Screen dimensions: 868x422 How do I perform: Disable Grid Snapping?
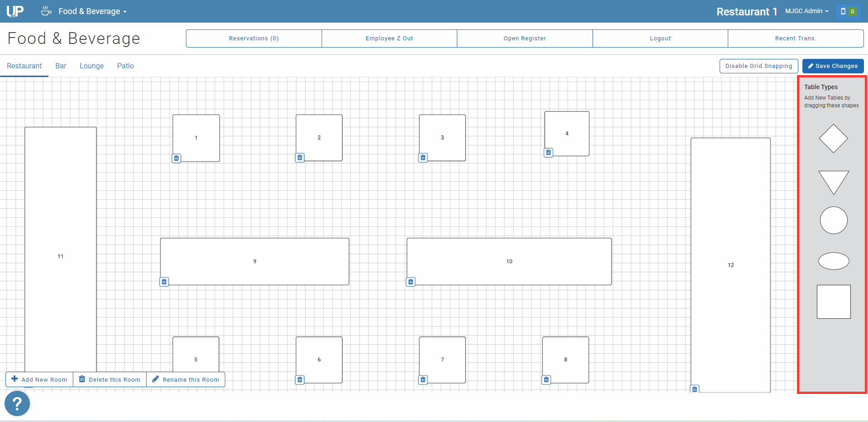coord(759,66)
